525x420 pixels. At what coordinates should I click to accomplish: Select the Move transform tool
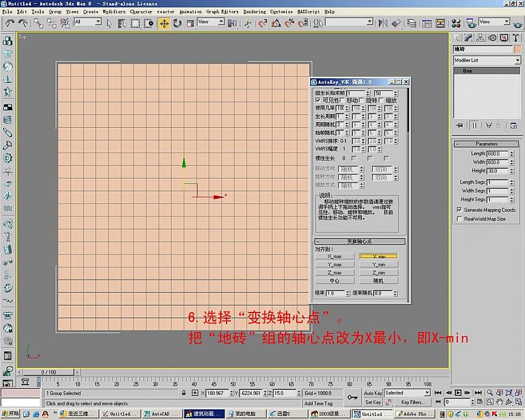click(164, 23)
